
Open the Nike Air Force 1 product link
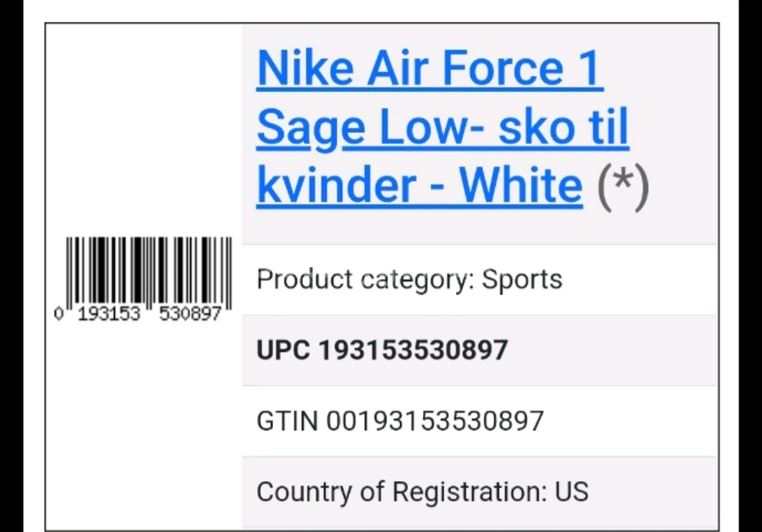[x=429, y=69]
